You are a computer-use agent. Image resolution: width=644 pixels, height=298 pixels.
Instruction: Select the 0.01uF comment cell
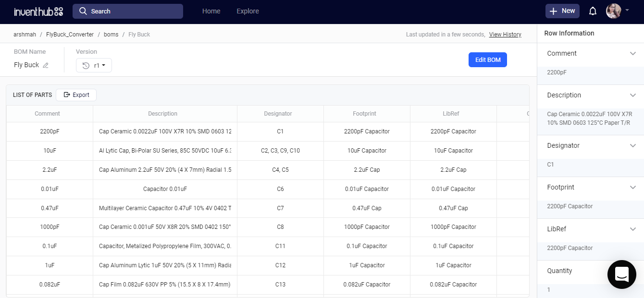click(50, 189)
